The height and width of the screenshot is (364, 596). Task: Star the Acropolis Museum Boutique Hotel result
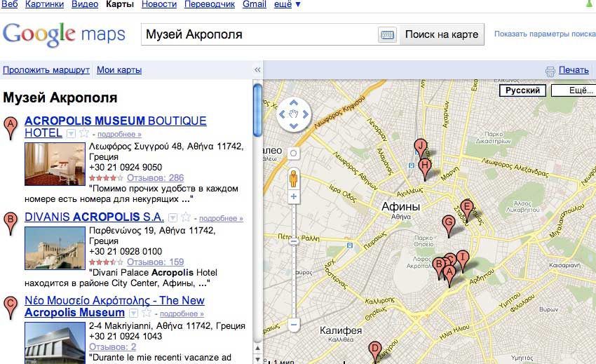[84, 133]
